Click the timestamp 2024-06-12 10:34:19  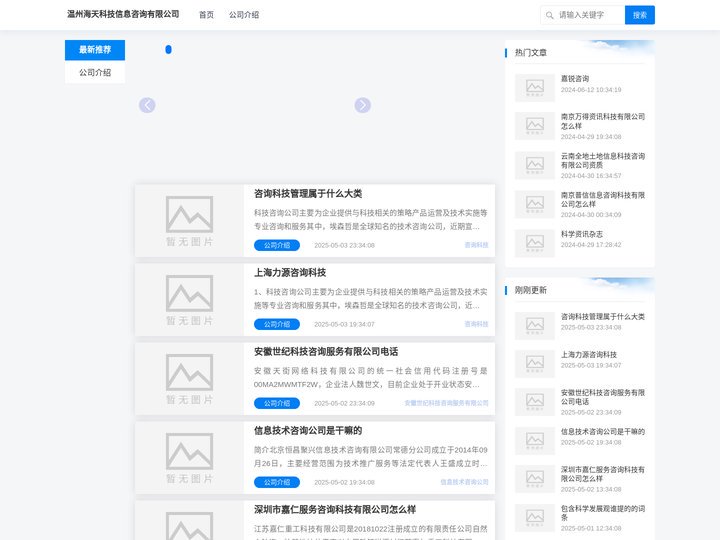591,90
